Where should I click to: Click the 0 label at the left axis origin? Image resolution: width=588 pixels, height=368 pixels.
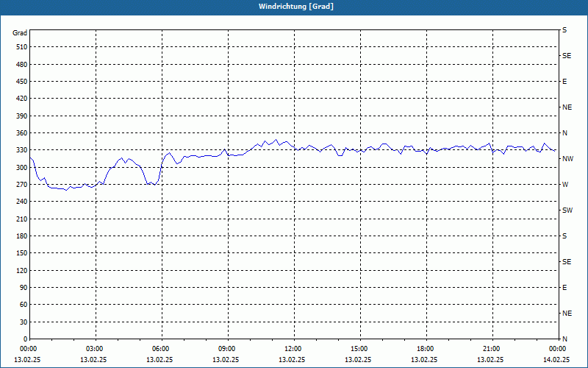pos(26,339)
